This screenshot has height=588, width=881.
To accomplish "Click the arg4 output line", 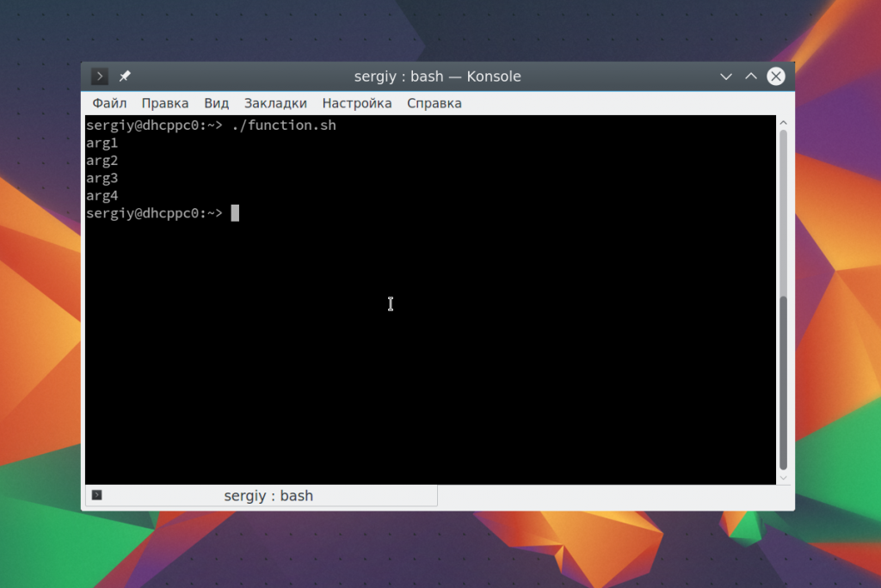I will click(102, 196).
